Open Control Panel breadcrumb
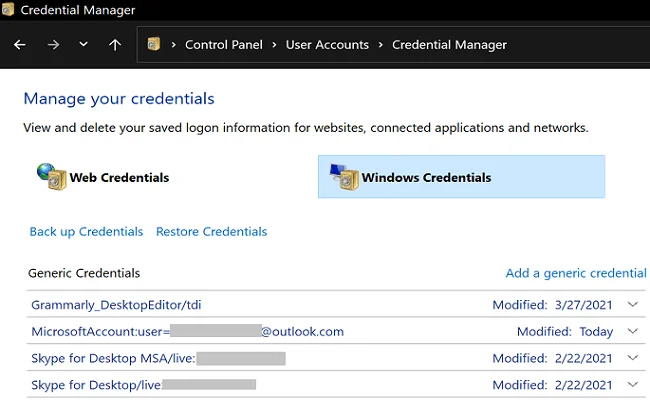650x400 pixels. point(223,44)
